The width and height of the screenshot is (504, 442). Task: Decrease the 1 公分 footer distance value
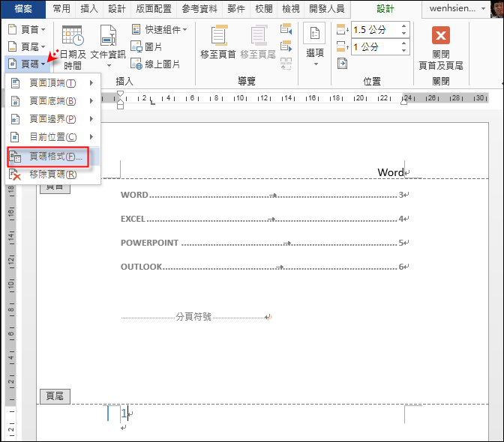click(404, 51)
